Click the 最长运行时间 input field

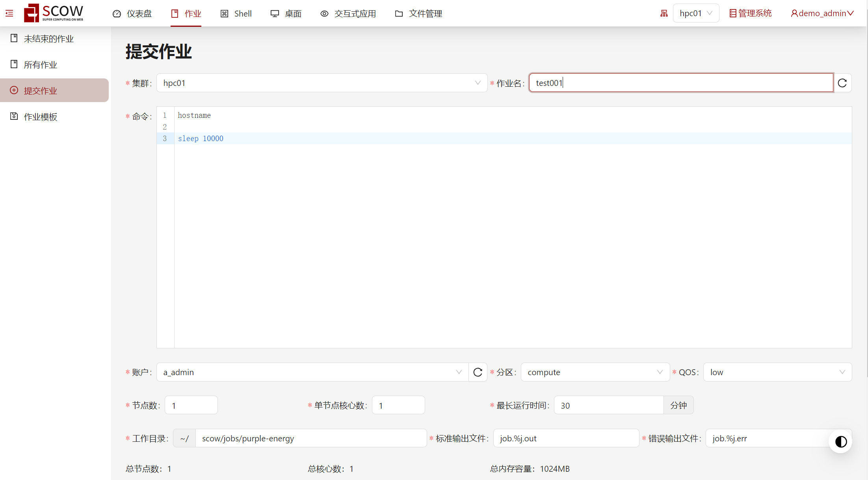click(608, 406)
